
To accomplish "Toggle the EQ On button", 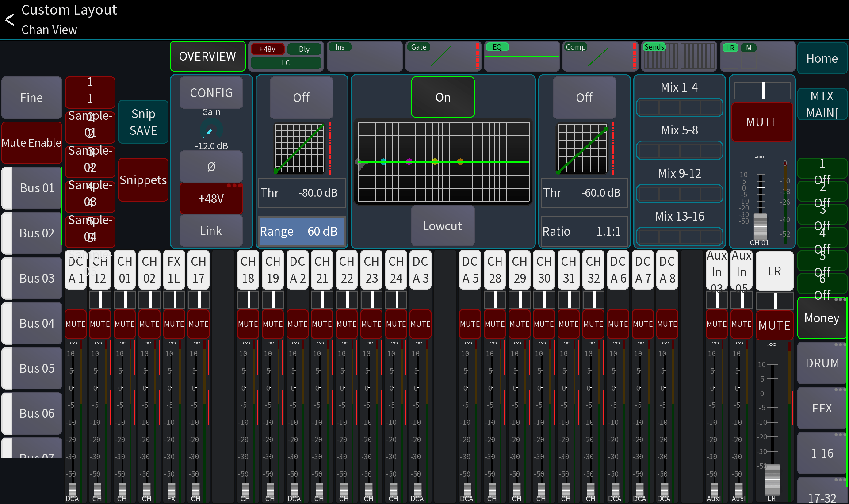I will 443,97.
